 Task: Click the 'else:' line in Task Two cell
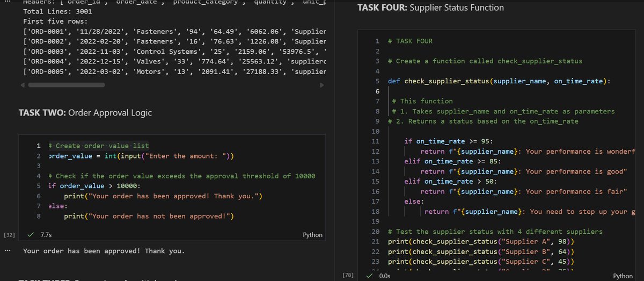[57, 206]
